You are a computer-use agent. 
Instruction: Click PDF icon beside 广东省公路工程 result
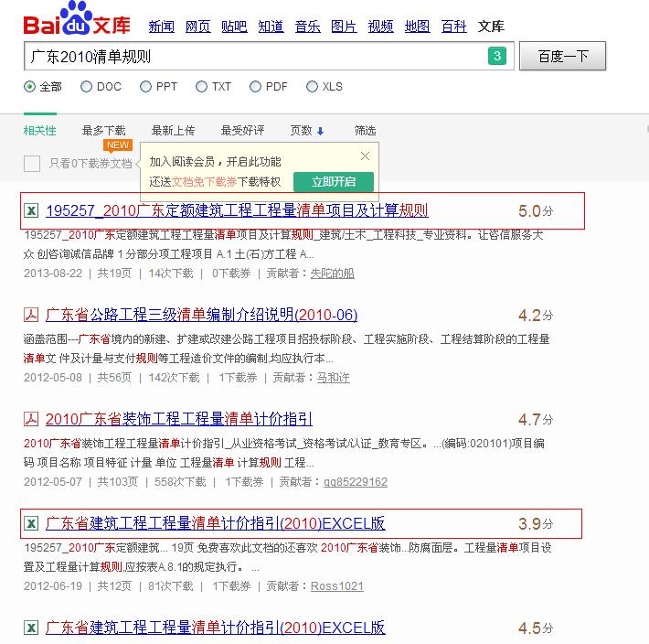pyautogui.click(x=31, y=315)
